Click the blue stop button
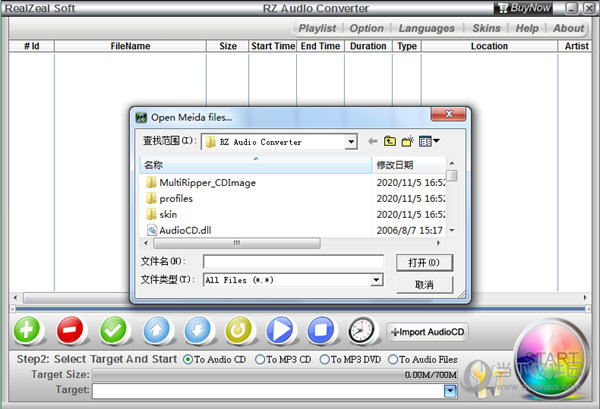 (321, 329)
